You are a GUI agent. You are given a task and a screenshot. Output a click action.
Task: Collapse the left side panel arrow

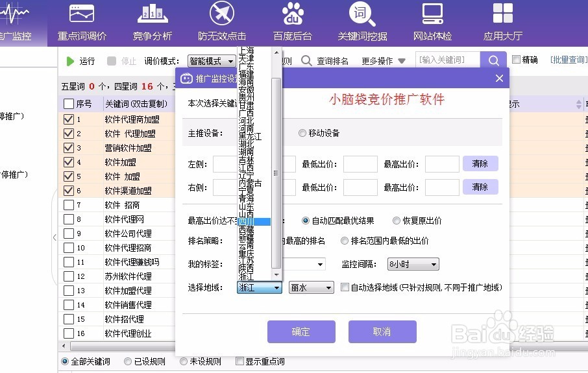[x=55, y=237]
